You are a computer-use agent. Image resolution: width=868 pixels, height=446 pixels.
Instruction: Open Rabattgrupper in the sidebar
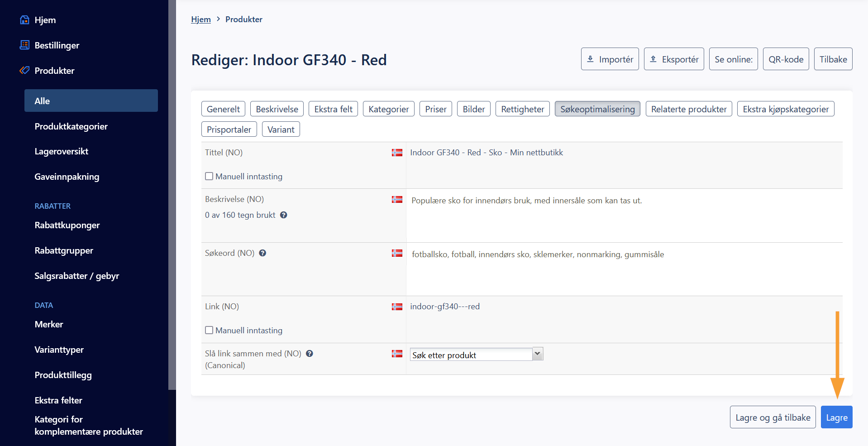click(64, 250)
